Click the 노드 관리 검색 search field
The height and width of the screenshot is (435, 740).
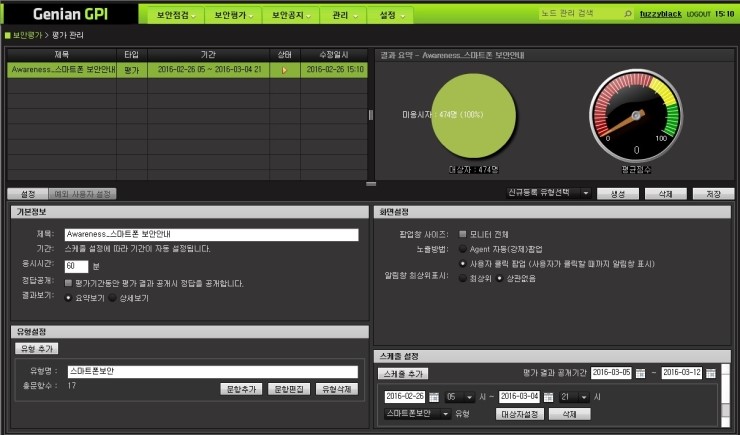coord(580,14)
